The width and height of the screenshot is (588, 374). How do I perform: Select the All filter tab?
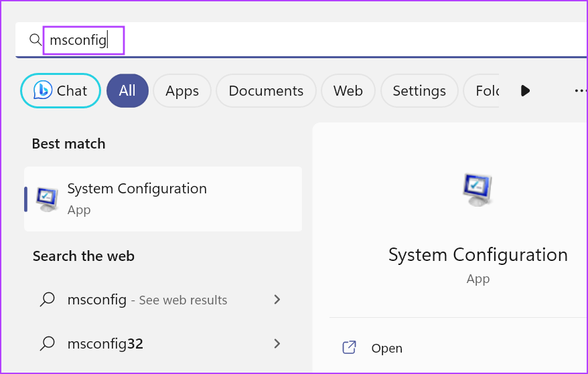(127, 91)
